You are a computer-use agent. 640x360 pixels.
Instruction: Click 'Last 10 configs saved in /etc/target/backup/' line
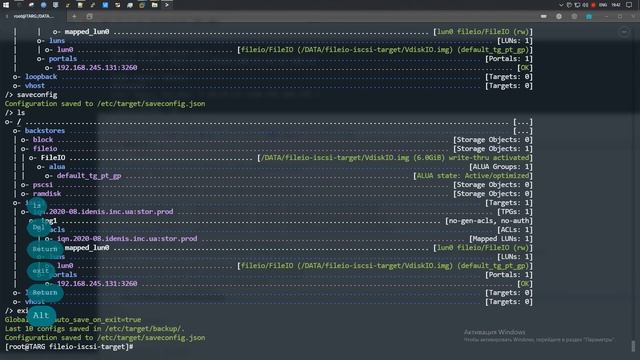pos(95,329)
